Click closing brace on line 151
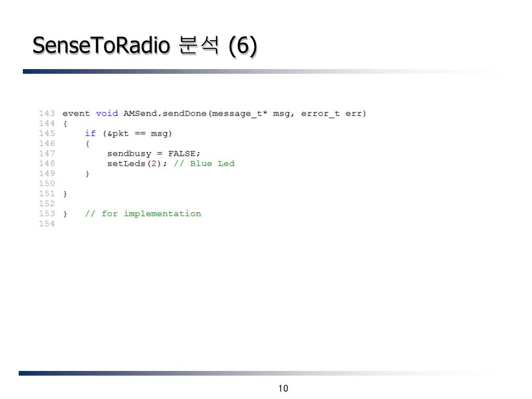 tap(65, 194)
